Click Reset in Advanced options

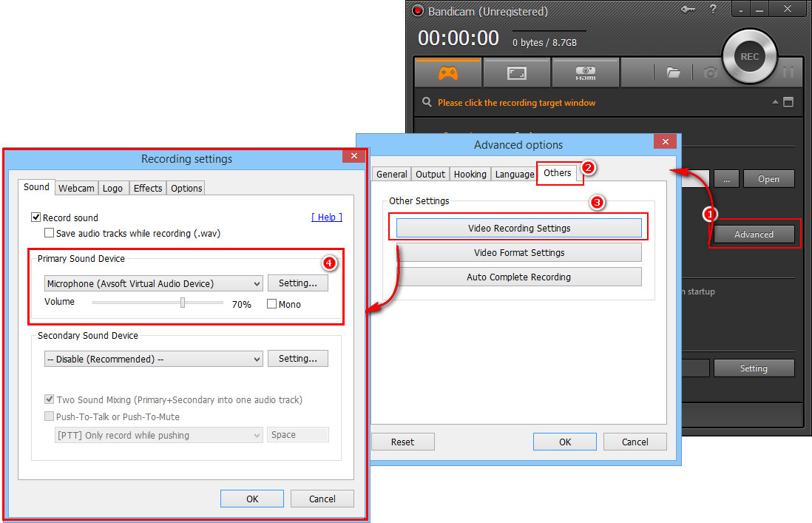tap(402, 442)
